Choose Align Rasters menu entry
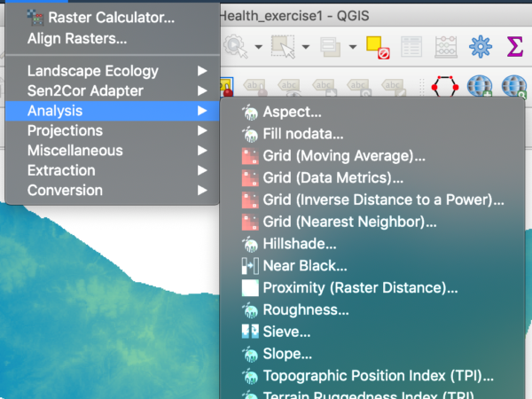The height and width of the screenshot is (399, 532). click(x=113, y=38)
